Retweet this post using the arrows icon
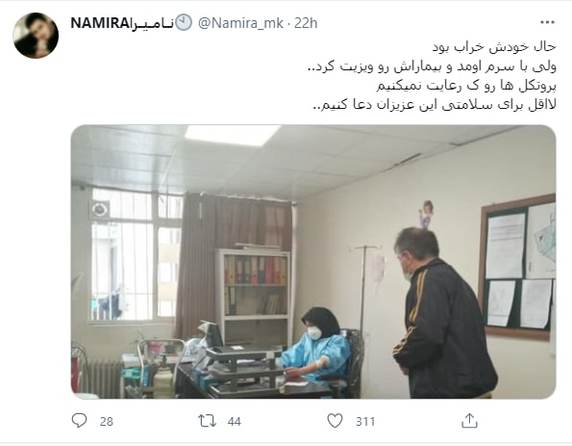 (x=207, y=421)
